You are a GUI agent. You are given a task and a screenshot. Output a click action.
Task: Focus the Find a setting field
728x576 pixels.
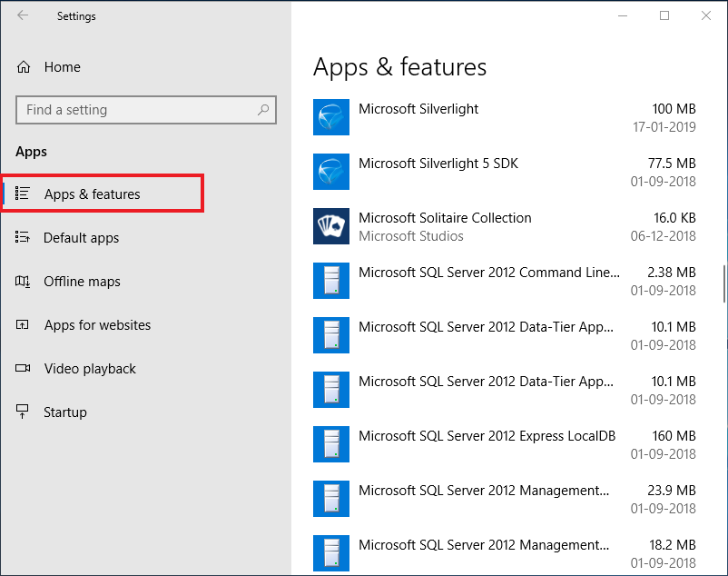coord(146,110)
